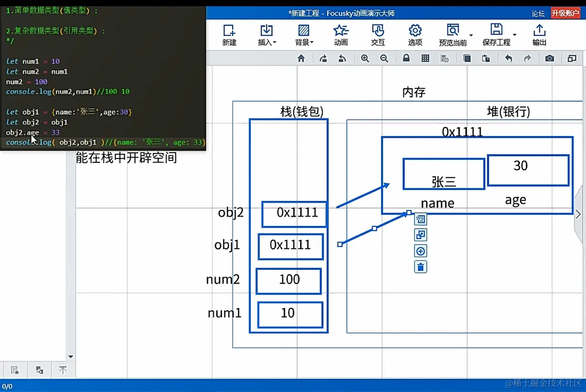Open the 背景 (Background) dropdown menu

(x=304, y=35)
